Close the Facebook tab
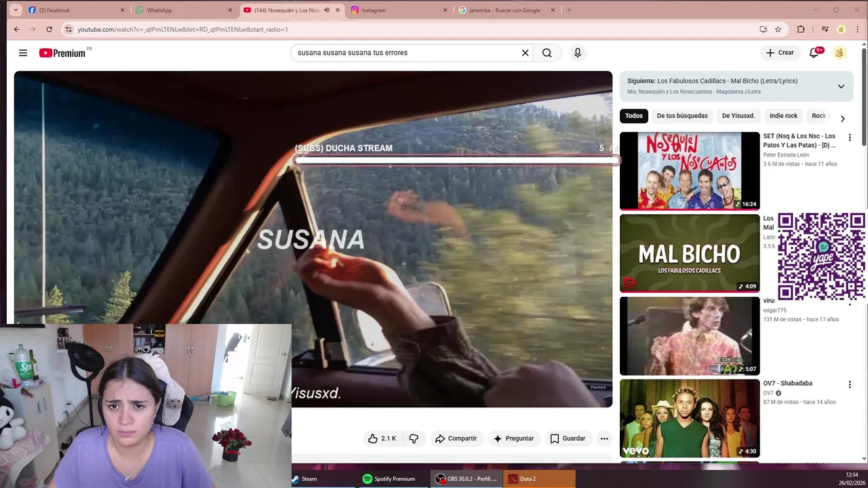The width and height of the screenshot is (868, 488). [x=123, y=10]
